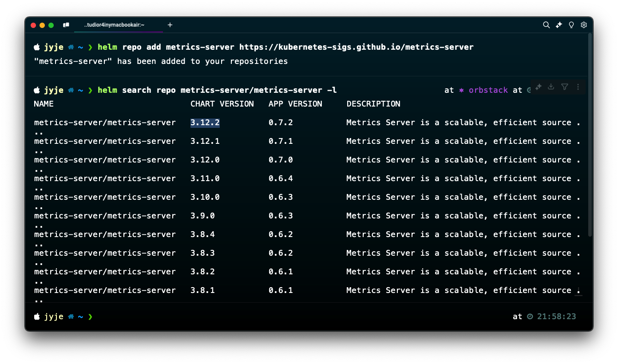Image resolution: width=618 pixels, height=364 pixels.
Task: Save the block with the download icon
Action: 551,87
